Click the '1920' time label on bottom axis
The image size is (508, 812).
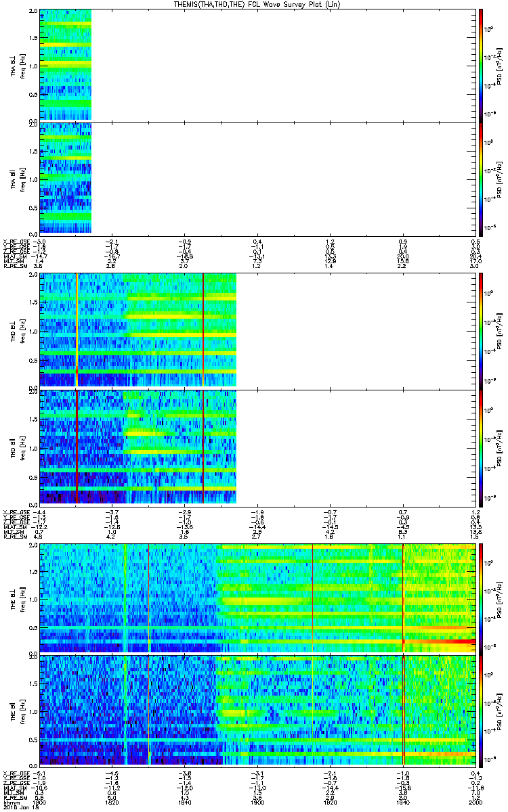point(330,802)
